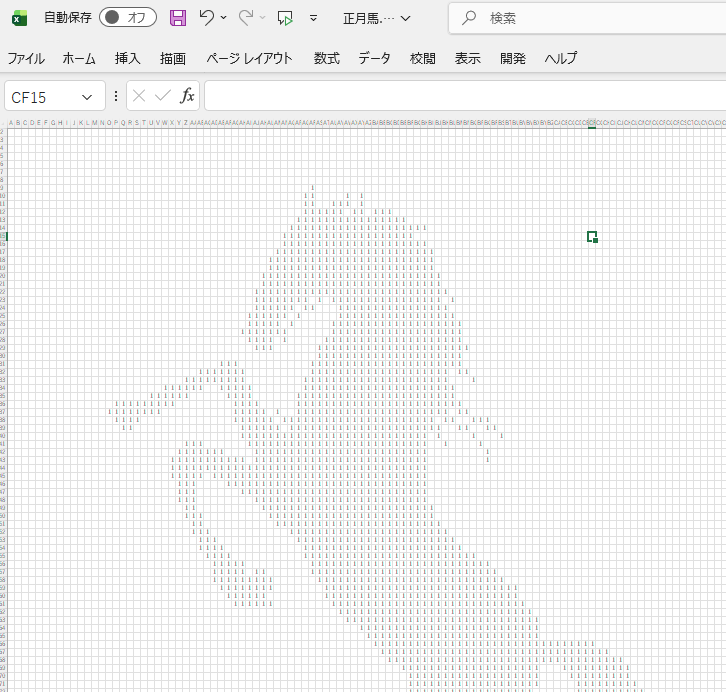
Task: Save the workbook with the floppy icon
Action: pyautogui.click(x=178, y=18)
